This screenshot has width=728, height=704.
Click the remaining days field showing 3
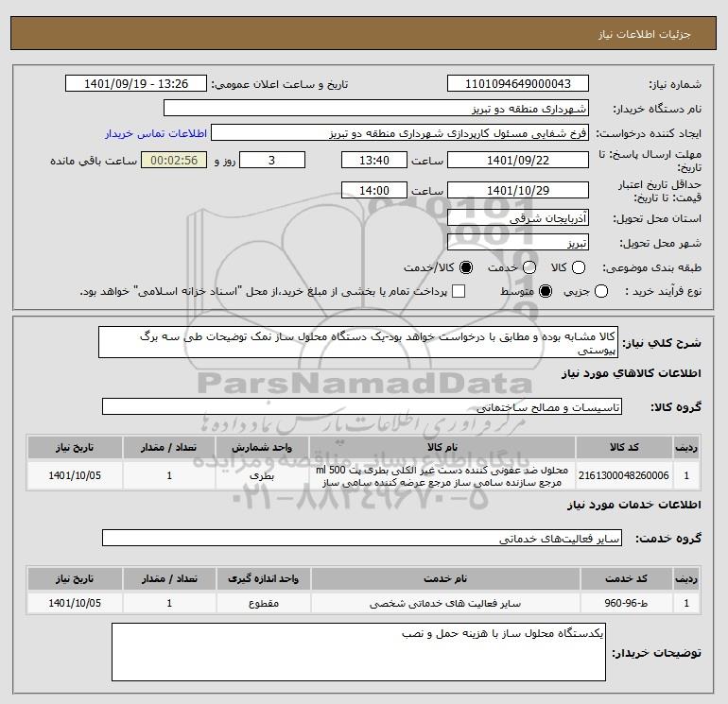point(272,160)
